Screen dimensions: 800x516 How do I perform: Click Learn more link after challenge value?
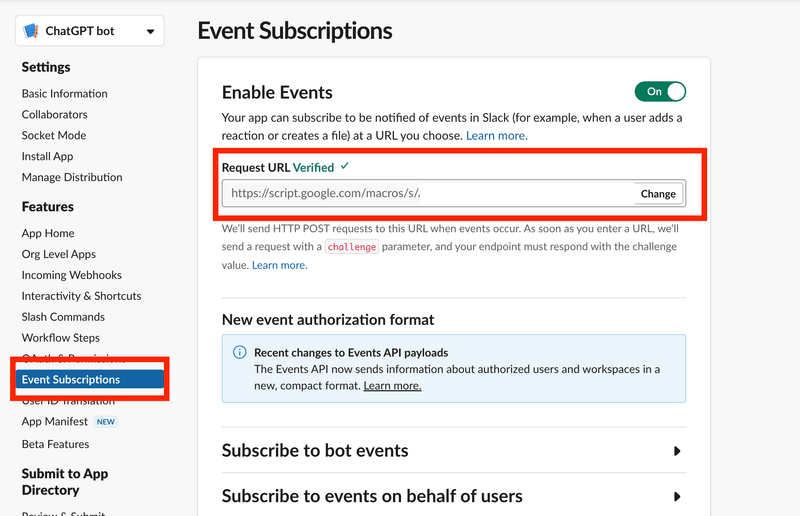coord(280,265)
